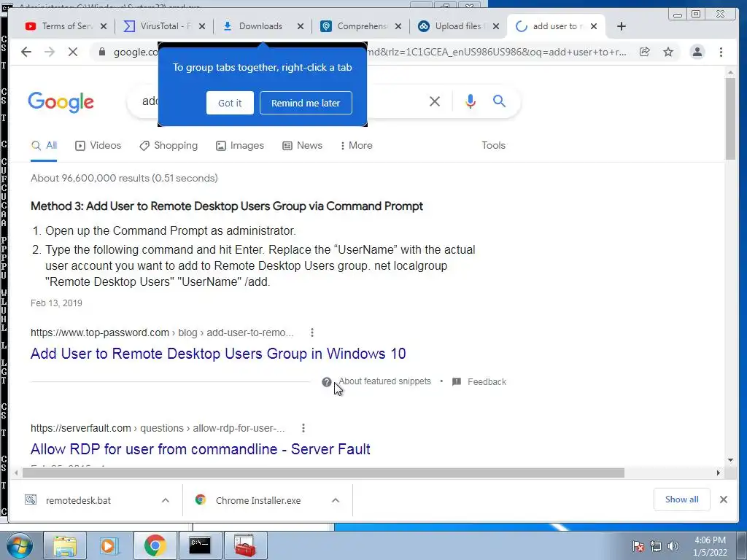Open Allow RDP for user from commandline link
Viewport: 747px width, 560px height.
(200, 449)
